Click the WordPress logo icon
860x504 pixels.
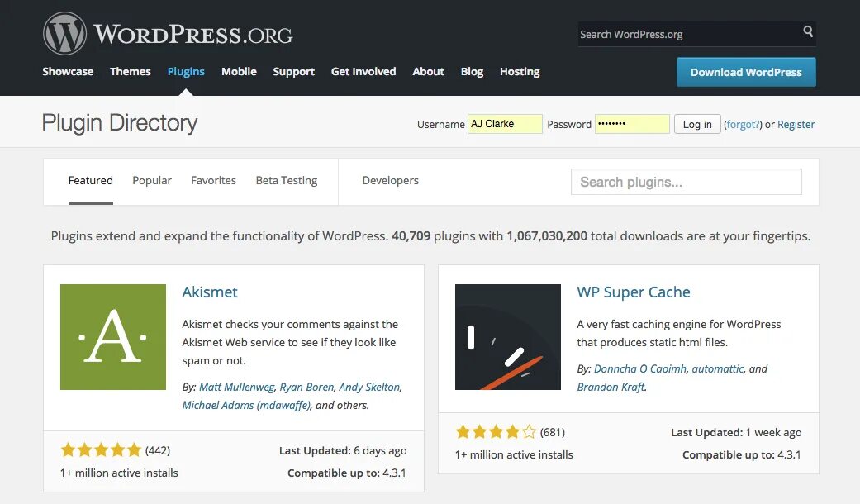[x=64, y=35]
